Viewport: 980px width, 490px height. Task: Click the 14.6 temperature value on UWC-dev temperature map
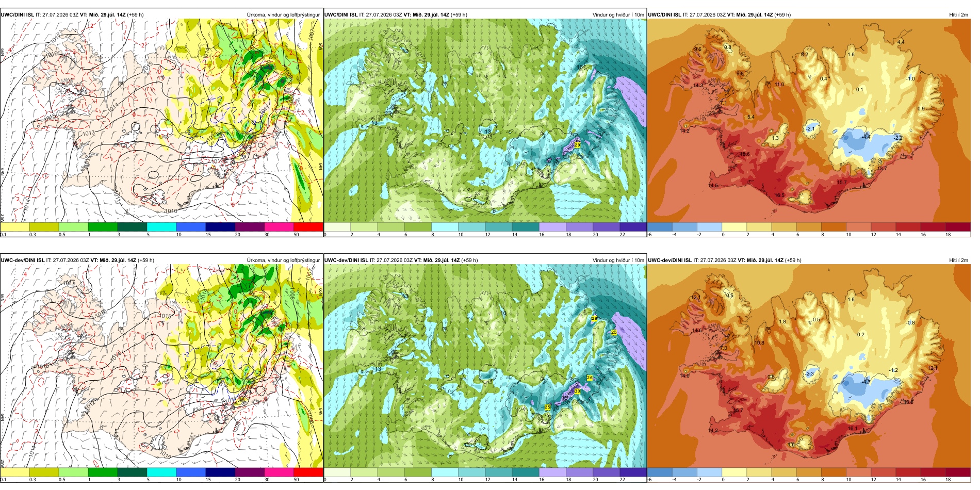pyautogui.click(x=697, y=330)
